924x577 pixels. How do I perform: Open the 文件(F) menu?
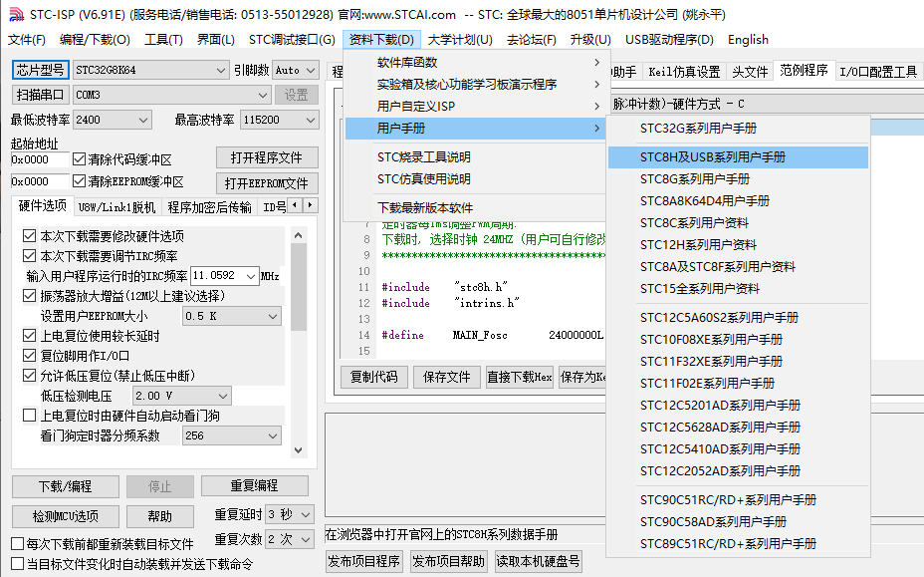pyautogui.click(x=27, y=40)
